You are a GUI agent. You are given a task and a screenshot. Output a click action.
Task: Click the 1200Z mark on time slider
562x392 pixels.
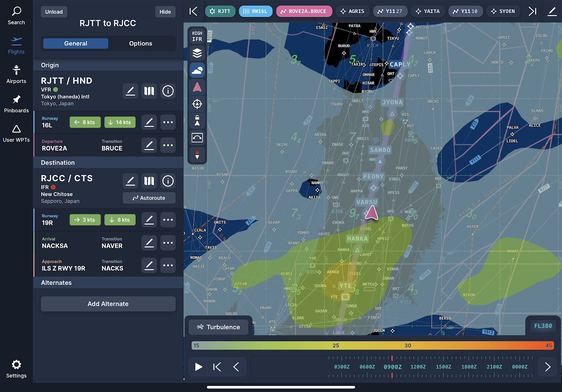(418, 367)
